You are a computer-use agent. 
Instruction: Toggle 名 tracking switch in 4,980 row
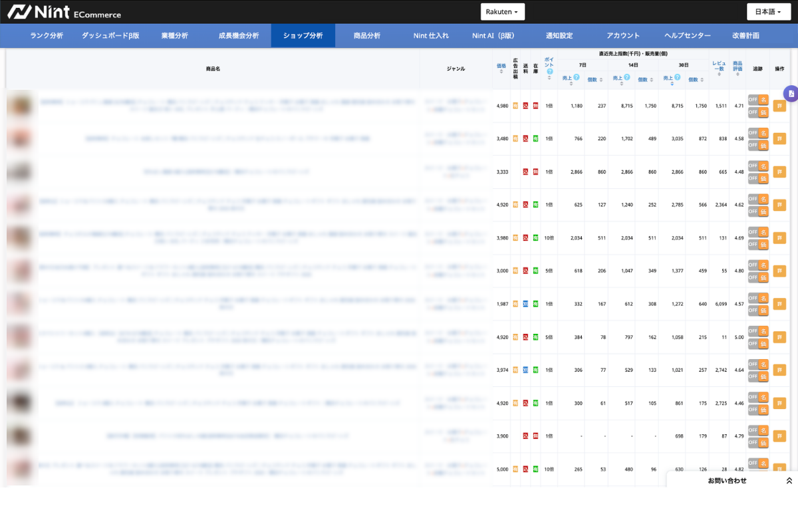point(758,99)
